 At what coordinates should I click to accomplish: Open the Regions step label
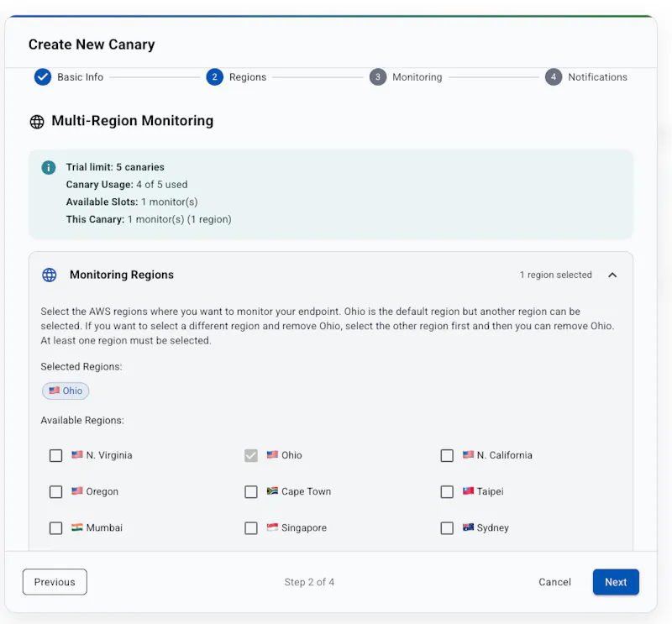click(248, 77)
